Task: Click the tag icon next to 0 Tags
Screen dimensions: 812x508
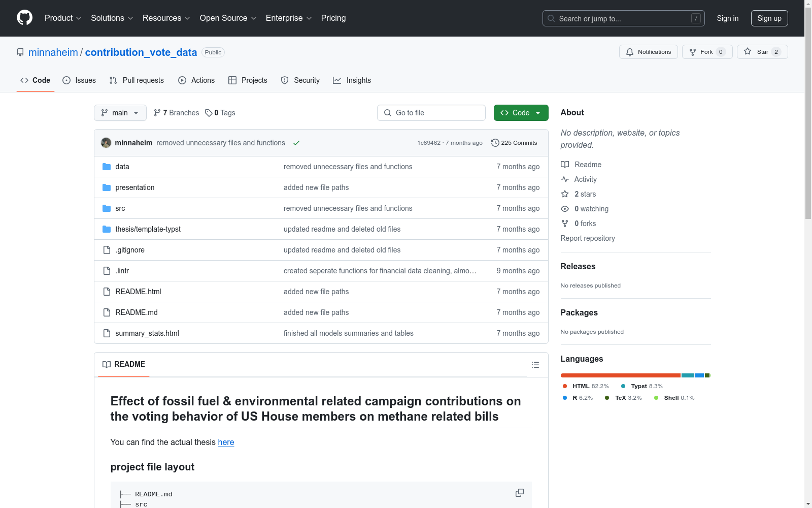Action: [x=209, y=113]
